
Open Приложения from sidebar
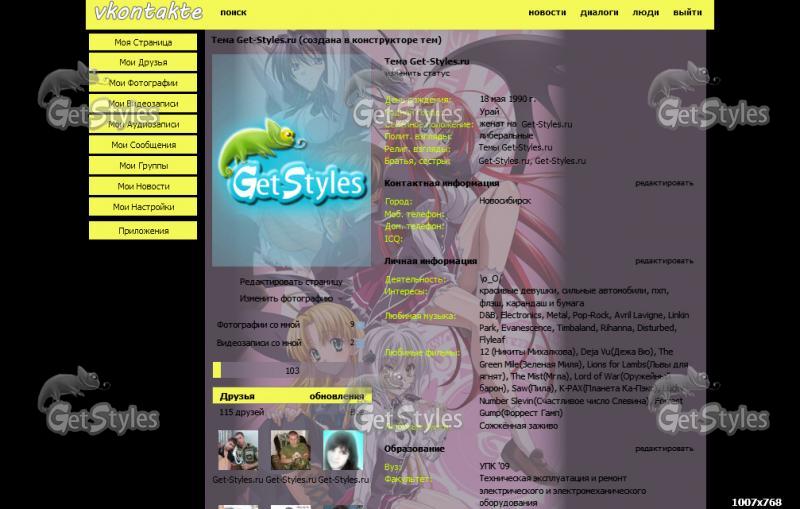[x=143, y=231]
